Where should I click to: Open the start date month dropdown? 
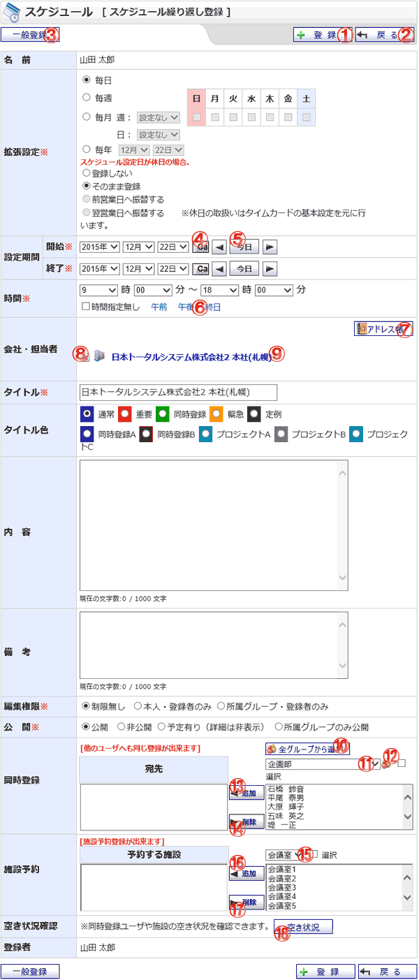point(138,246)
